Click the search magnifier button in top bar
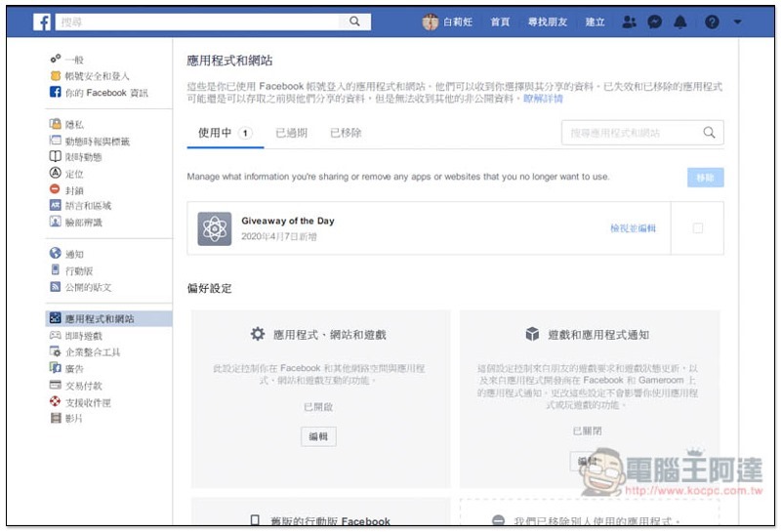Viewport: 781px width, 532px height. pyautogui.click(x=355, y=21)
